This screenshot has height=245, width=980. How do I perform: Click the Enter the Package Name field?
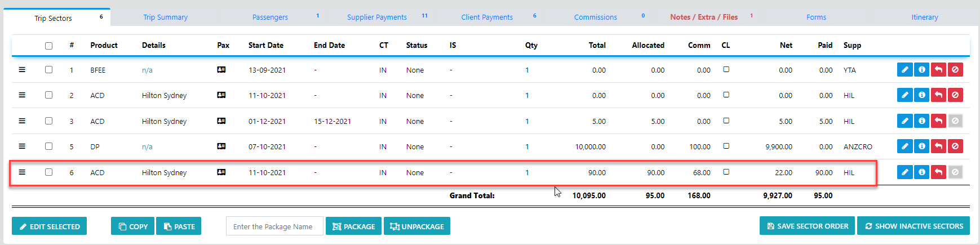pos(274,226)
